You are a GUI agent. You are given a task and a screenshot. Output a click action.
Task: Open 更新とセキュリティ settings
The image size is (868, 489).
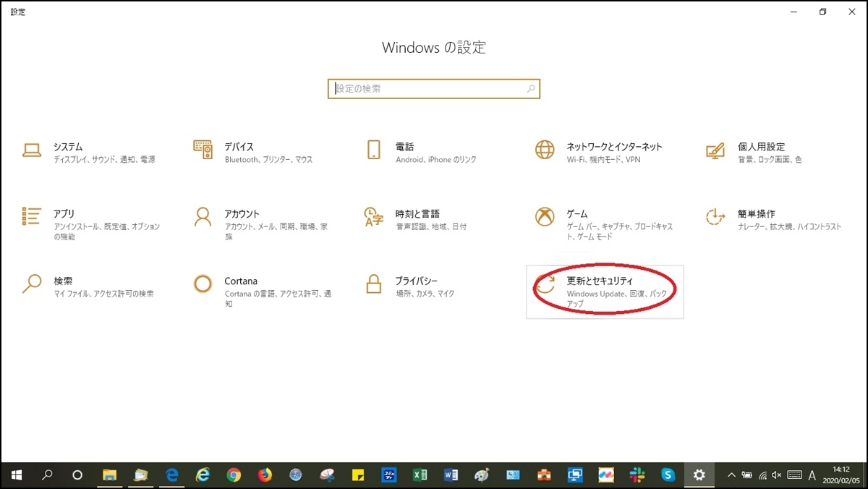(605, 291)
